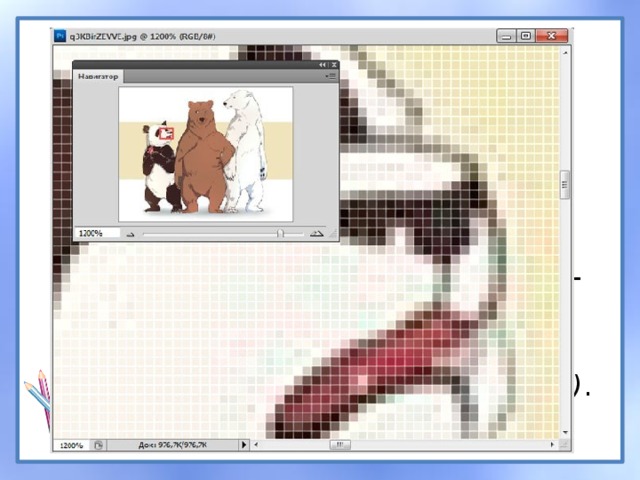The width and height of the screenshot is (640, 480).
Task: Collapse the Navigator panel with double-arrow icon
Action: click(x=323, y=65)
